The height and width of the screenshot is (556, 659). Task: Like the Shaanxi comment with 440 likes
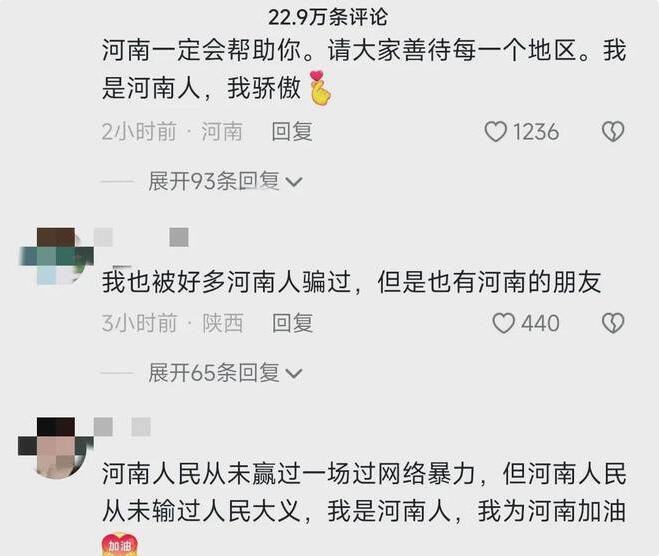503,323
